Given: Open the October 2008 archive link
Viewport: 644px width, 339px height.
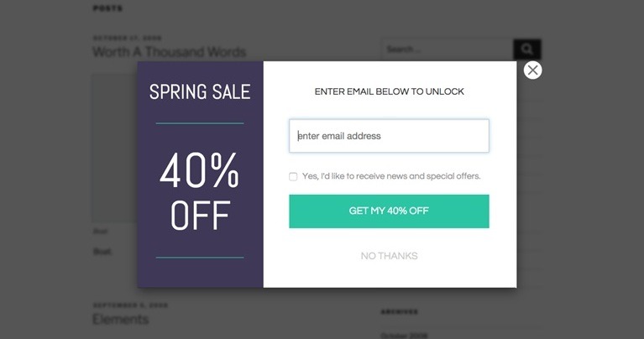Looking at the screenshot, I should (x=404, y=335).
